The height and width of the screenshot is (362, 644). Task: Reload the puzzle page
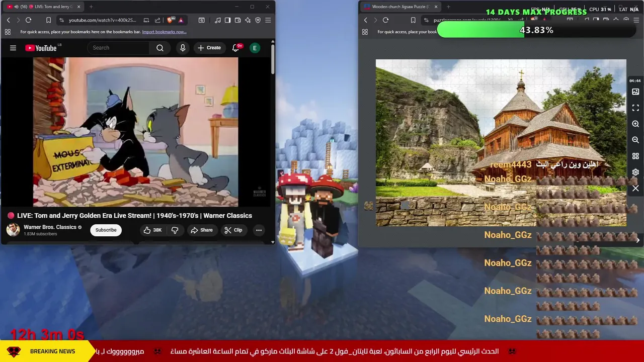click(x=385, y=20)
